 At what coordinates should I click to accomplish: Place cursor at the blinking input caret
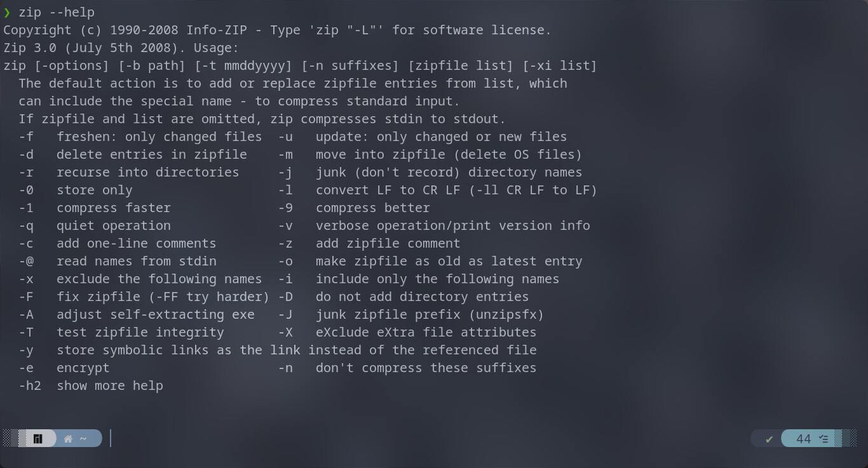[111, 438]
